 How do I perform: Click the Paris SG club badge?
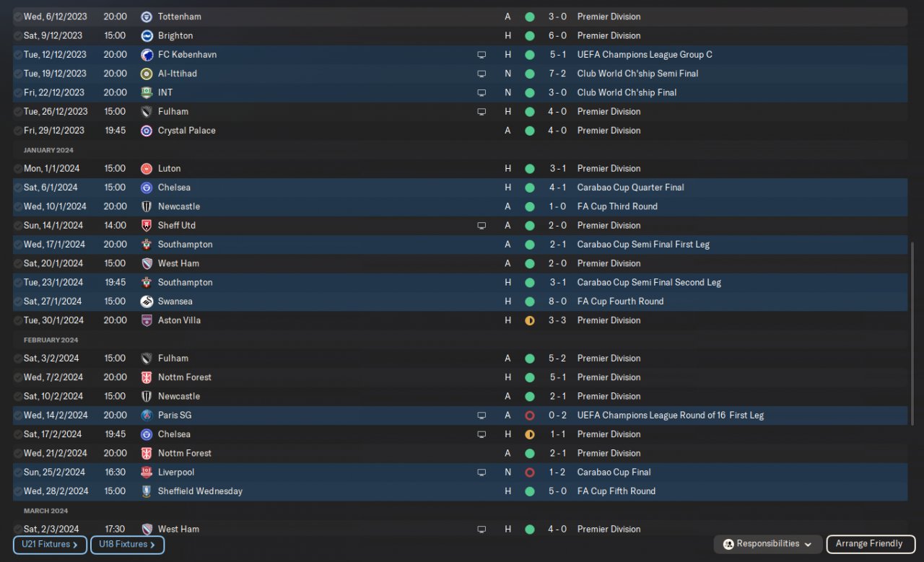click(147, 416)
